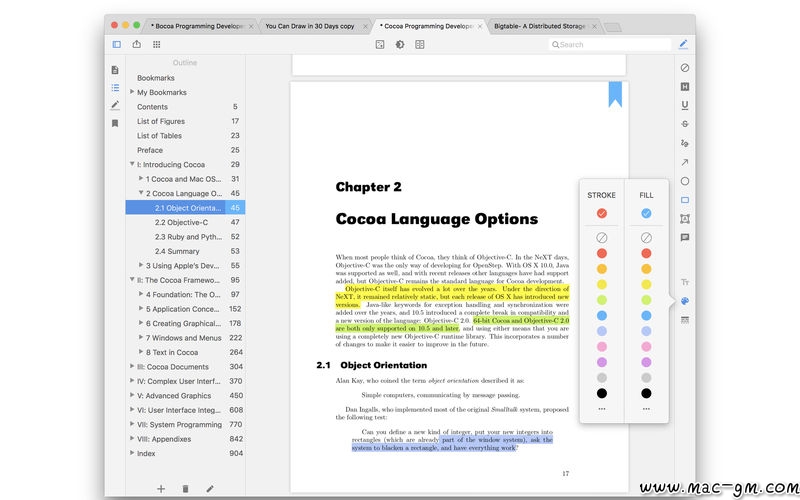Select the Arrow tool
Screen dimensions: 800x500
pos(685,162)
